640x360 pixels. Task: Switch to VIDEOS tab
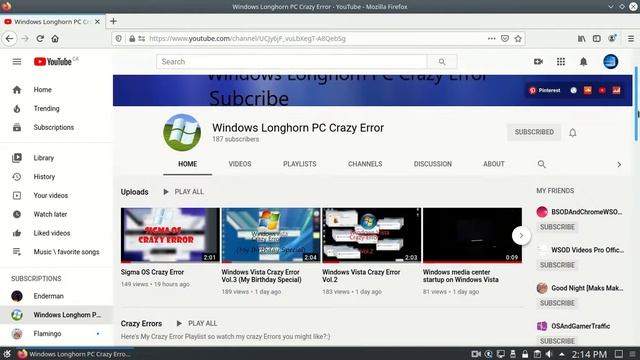(240, 164)
